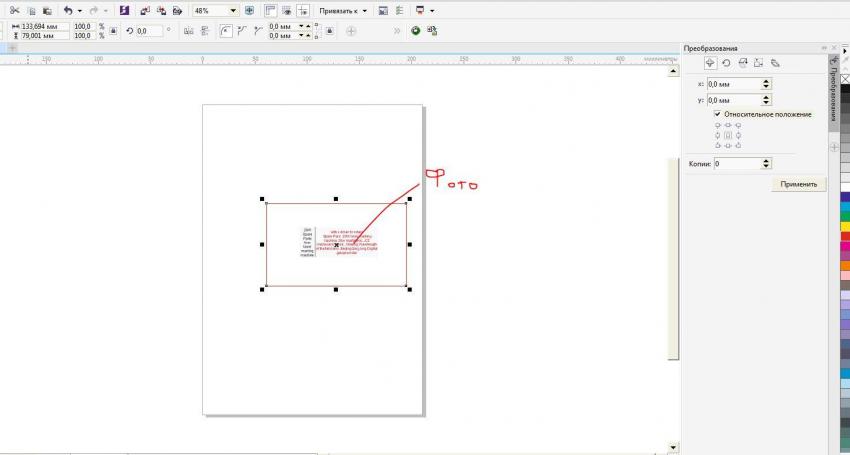Select the center anchor point in position grid
The width and height of the screenshot is (850, 455).
click(728, 135)
